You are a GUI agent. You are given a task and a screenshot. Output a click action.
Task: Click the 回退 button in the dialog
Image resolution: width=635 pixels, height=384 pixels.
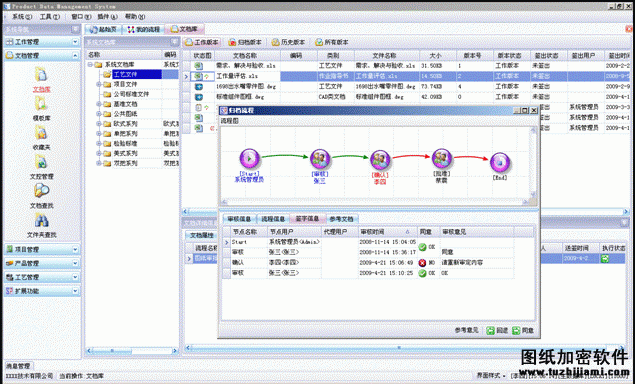[497, 331]
